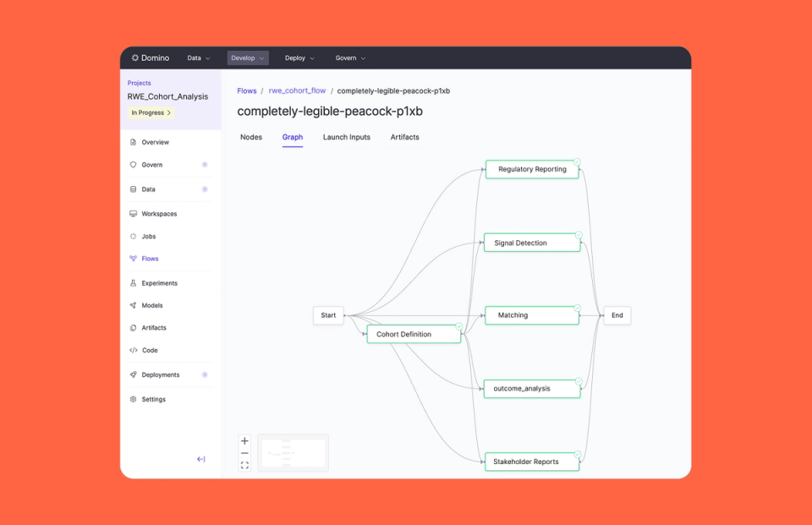The width and height of the screenshot is (812, 525).
Task: Zoom into the graph with the plus icon
Action: (x=244, y=440)
